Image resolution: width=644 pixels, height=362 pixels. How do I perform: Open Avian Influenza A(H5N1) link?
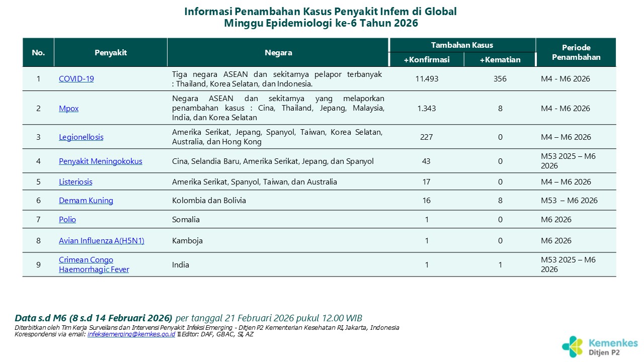(101, 241)
